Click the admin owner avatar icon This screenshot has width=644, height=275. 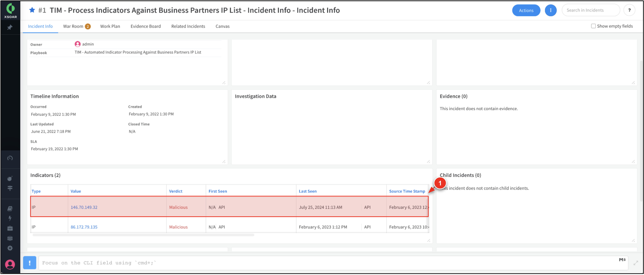pyautogui.click(x=77, y=44)
